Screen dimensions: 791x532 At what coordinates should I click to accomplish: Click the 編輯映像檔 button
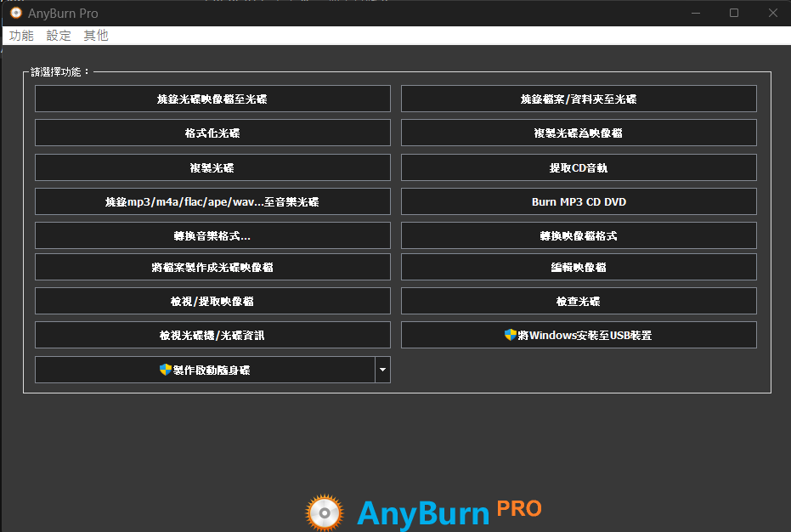click(579, 267)
